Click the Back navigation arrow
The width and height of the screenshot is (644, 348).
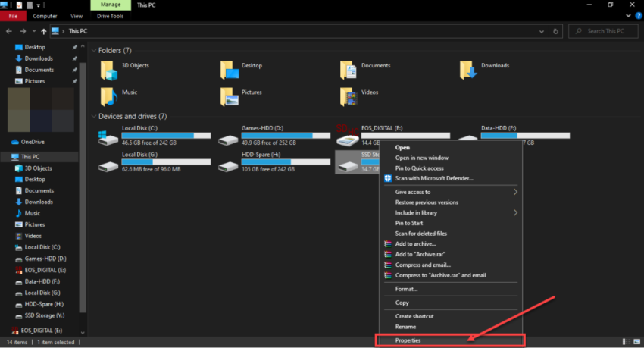click(9, 31)
